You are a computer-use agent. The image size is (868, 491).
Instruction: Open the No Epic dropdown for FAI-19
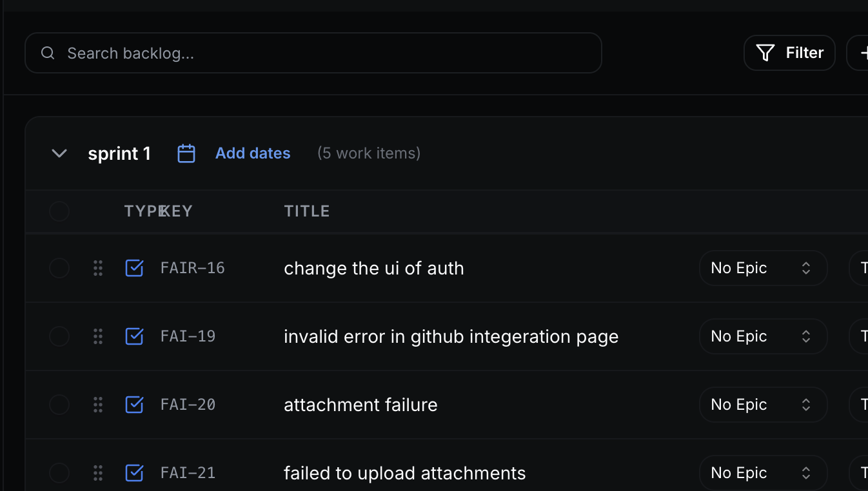click(x=764, y=336)
